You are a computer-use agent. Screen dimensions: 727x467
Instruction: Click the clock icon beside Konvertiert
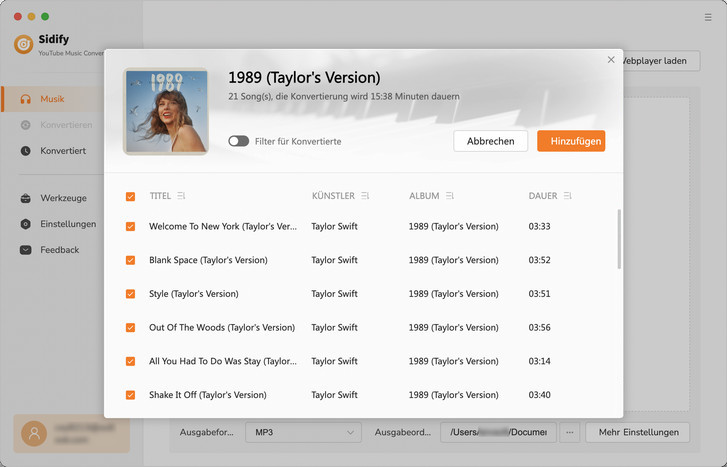pyautogui.click(x=26, y=151)
